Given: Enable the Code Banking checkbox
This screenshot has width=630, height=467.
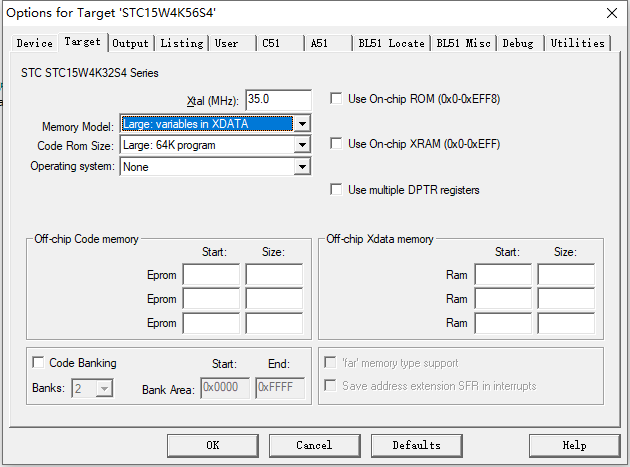Looking at the screenshot, I should click(38, 363).
